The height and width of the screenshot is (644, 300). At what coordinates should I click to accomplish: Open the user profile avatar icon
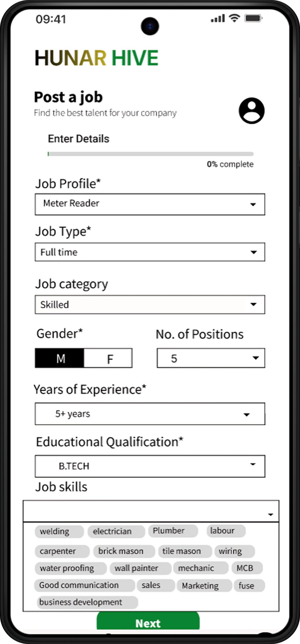click(x=252, y=111)
